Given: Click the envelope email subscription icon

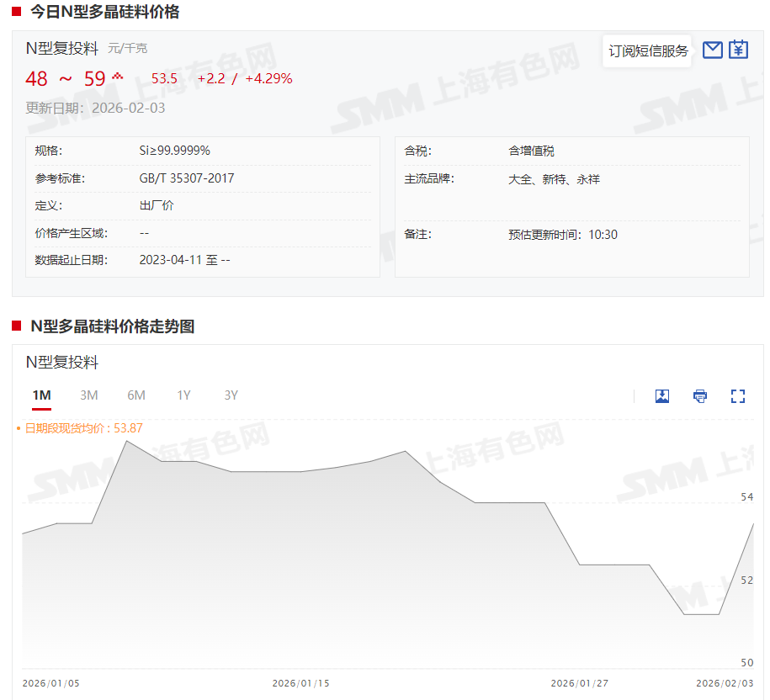Looking at the screenshot, I should pyautogui.click(x=713, y=50).
